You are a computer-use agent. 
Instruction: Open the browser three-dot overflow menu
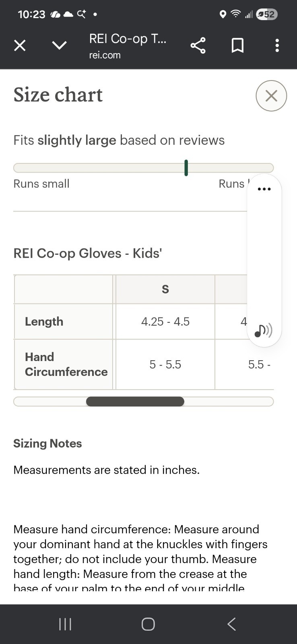pyautogui.click(x=277, y=45)
